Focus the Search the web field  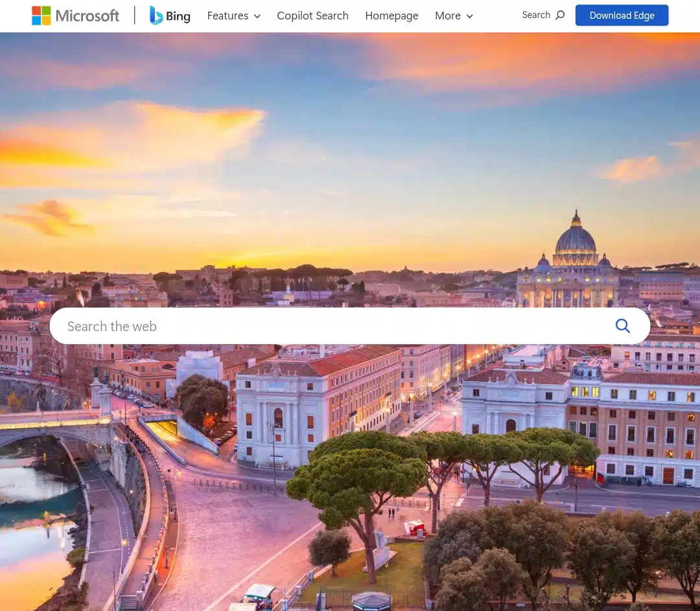point(349,326)
